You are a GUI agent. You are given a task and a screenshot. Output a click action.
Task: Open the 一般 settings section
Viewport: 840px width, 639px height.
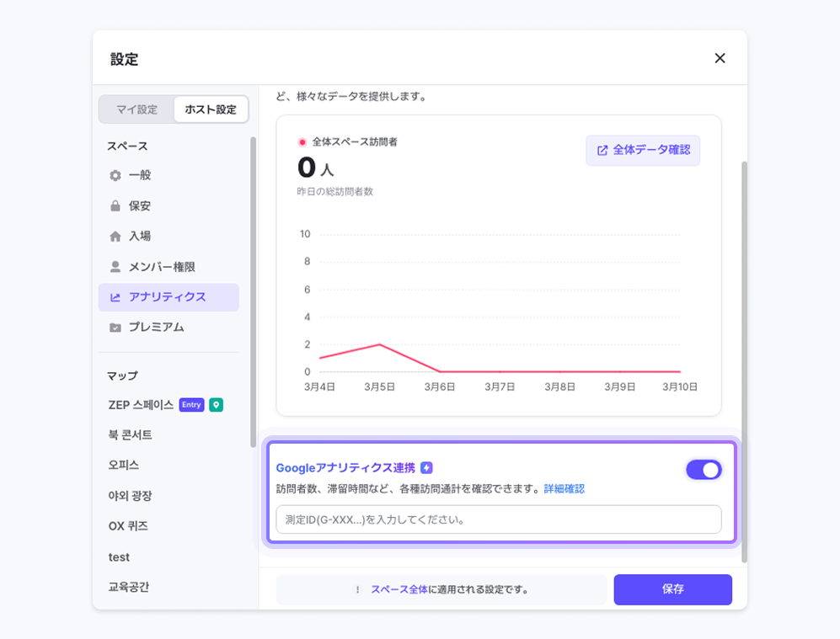click(169, 176)
